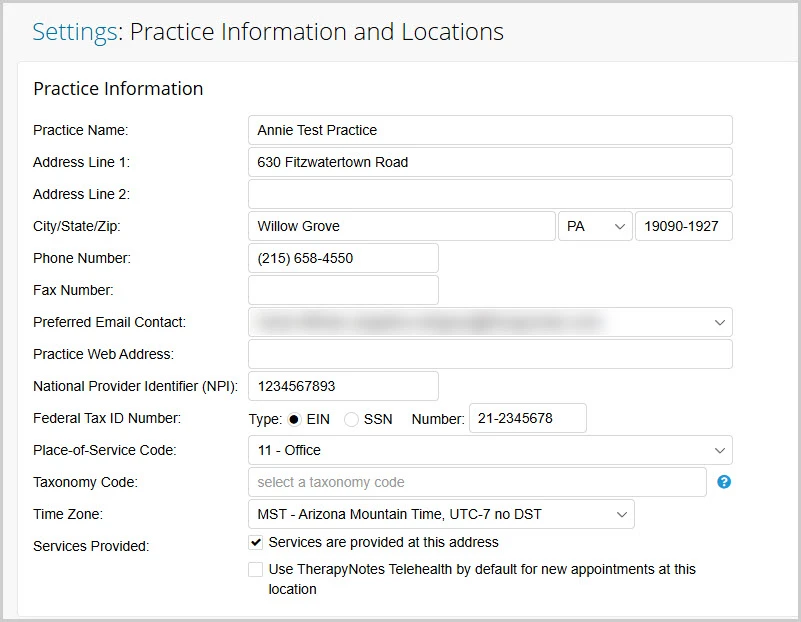The height and width of the screenshot is (622, 801).
Task: Click the empty Fax Number field
Action: [x=343, y=290]
